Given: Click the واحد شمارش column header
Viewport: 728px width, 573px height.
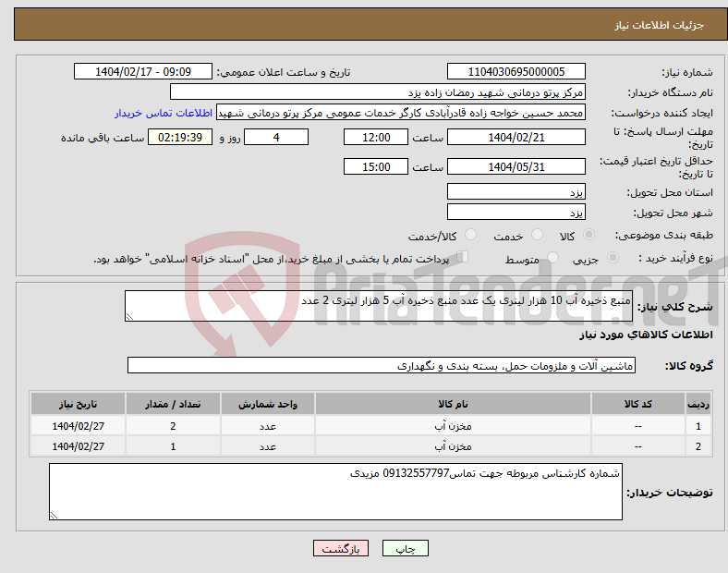Looking at the screenshot, I should point(267,404).
